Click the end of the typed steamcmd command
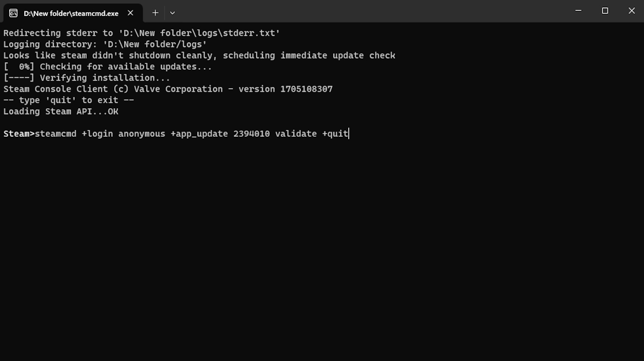Image resolution: width=644 pixels, height=361 pixels. [348, 134]
